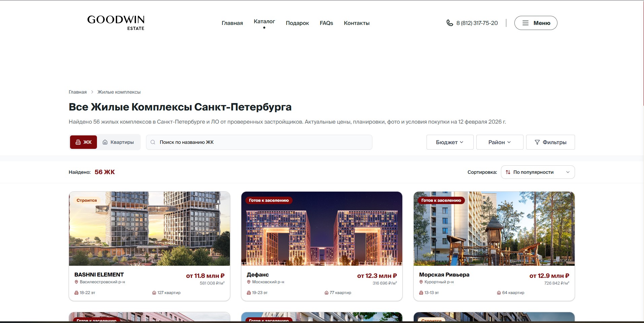Click house icon next to 77 квартир
Image resolution: width=644 pixels, height=323 pixels.
(326, 293)
